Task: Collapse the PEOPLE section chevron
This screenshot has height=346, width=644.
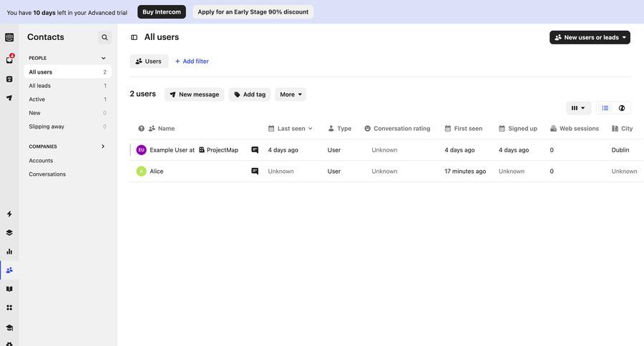Action: click(103, 58)
